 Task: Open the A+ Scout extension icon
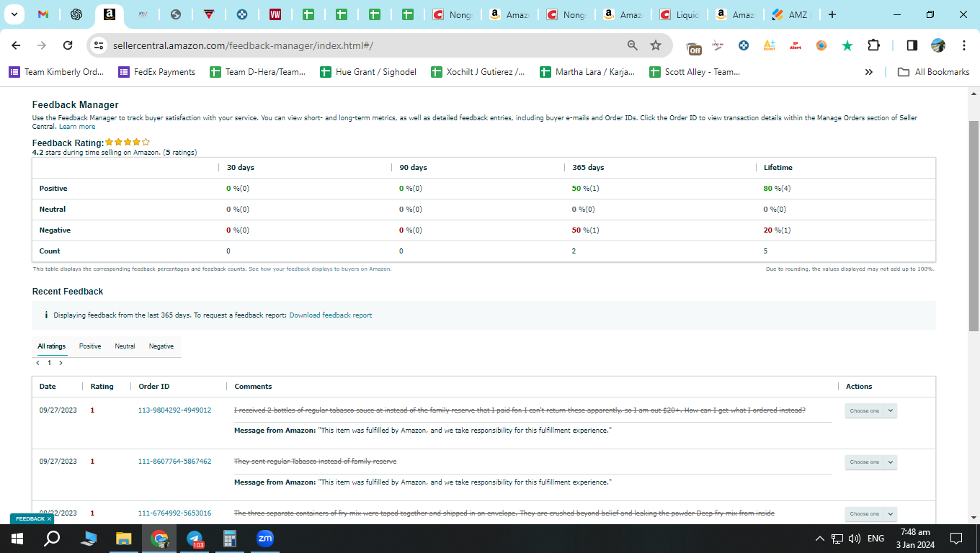(769, 45)
